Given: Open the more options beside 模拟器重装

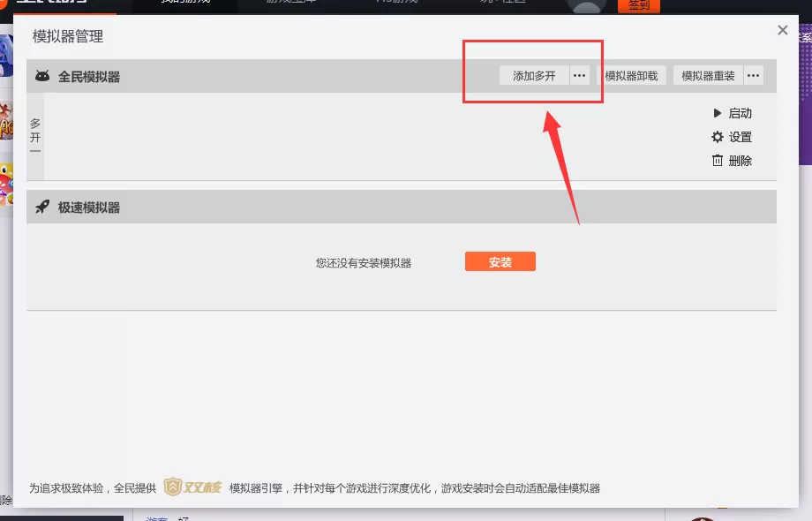Looking at the screenshot, I should coord(754,76).
